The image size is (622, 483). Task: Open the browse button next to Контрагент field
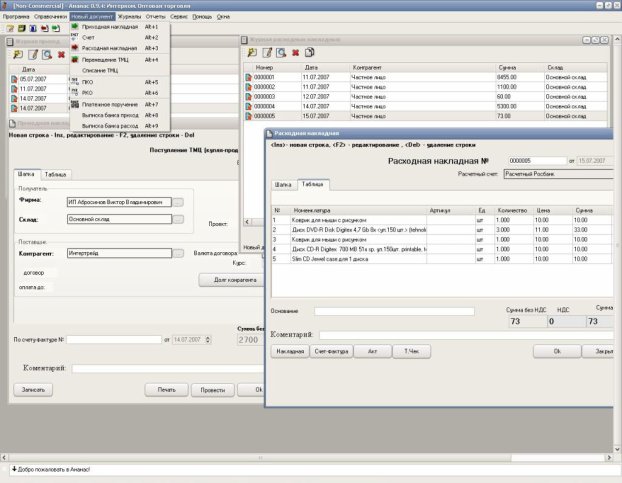(178, 253)
